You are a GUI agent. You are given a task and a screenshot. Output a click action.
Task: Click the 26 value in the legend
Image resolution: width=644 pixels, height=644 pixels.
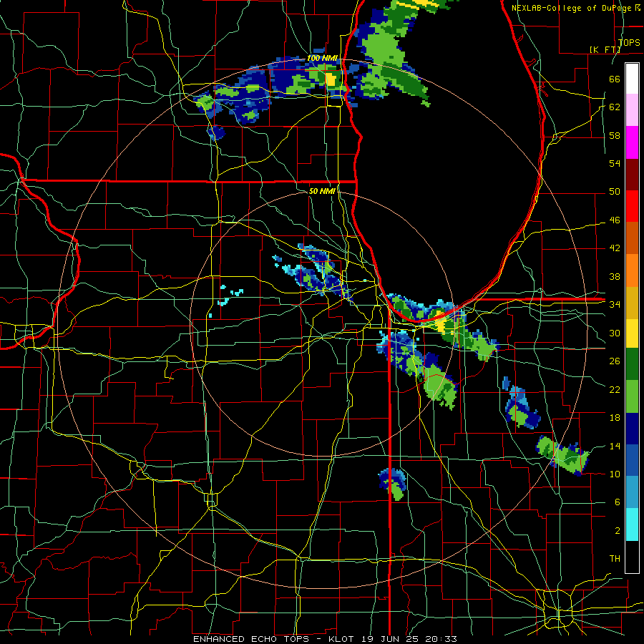[615, 361]
